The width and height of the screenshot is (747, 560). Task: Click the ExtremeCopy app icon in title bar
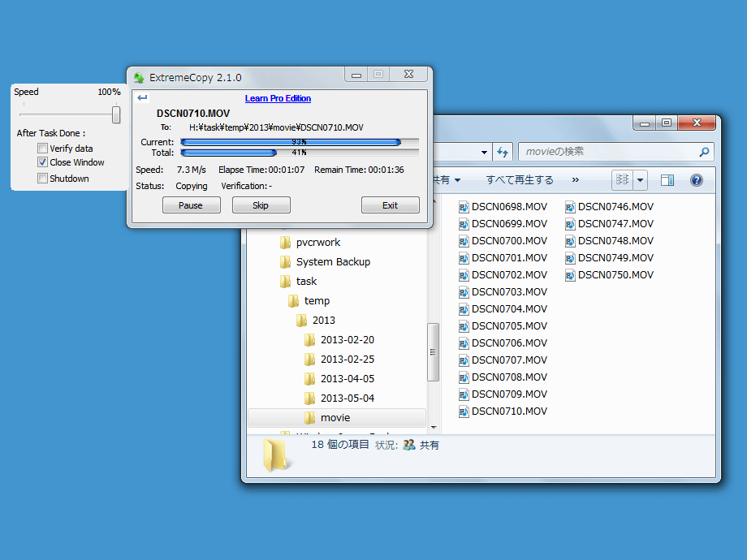pyautogui.click(x=139, y=78)
